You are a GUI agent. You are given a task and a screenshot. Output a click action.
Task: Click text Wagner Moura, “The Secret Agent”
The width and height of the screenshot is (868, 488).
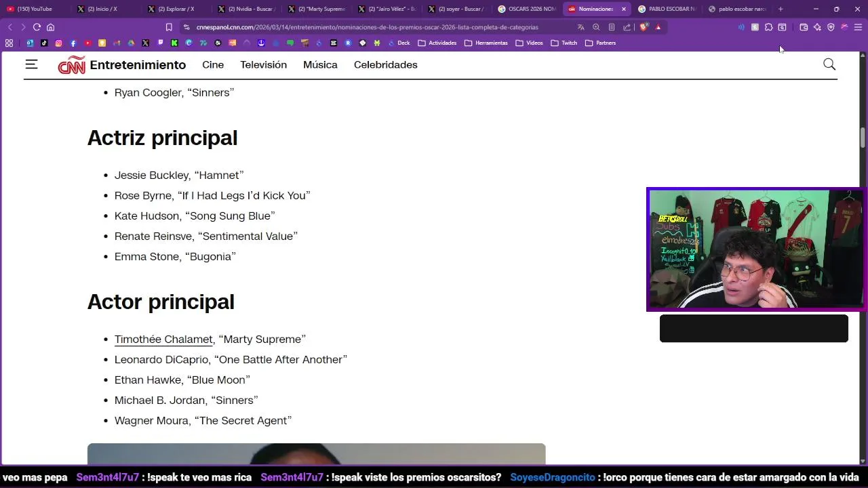click(x=203, y=420)
